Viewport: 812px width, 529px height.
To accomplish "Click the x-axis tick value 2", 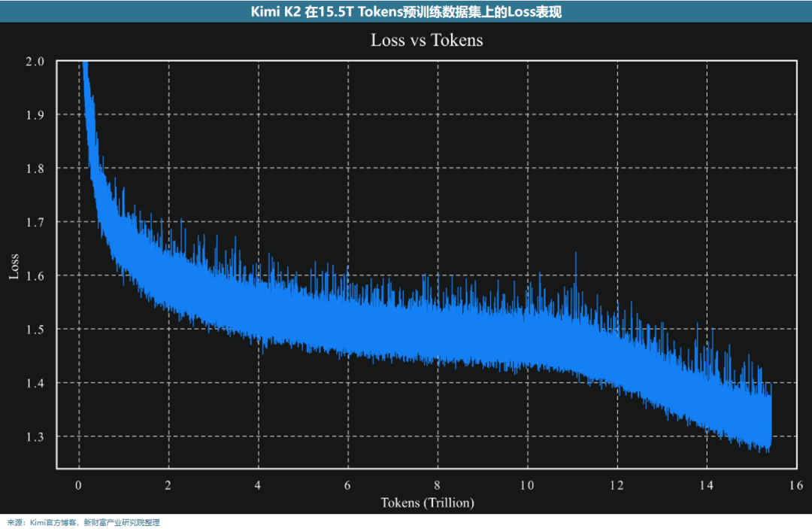I will click(x=168, y=485).
